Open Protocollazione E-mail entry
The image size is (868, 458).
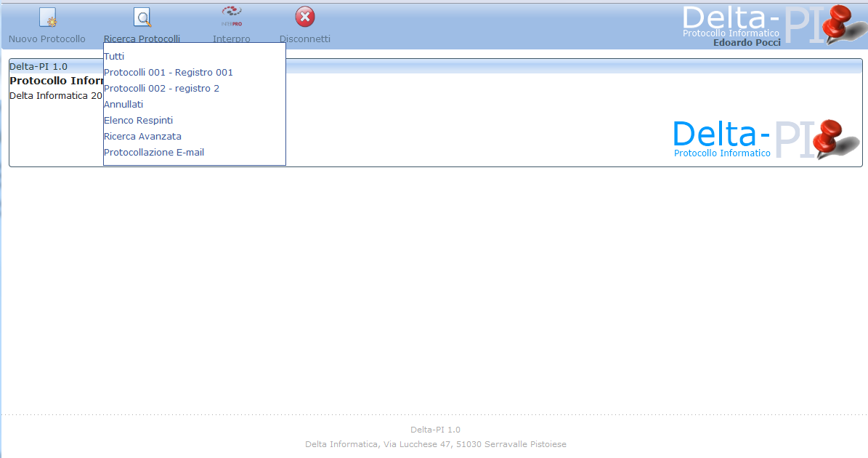154,153
